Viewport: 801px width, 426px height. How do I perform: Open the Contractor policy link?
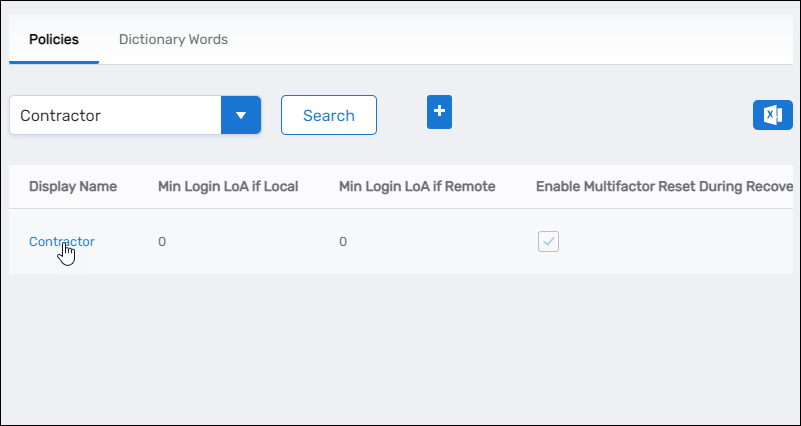(62, 241)
